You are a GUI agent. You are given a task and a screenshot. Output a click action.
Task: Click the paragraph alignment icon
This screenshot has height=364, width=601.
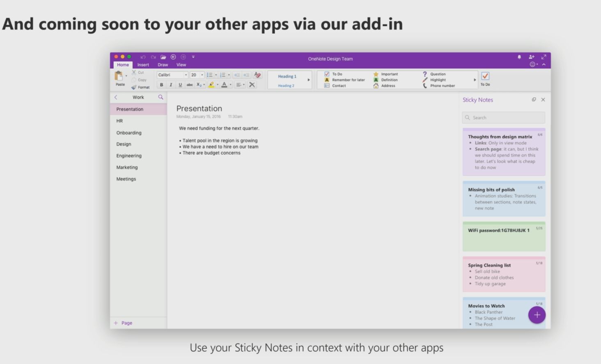239,85
